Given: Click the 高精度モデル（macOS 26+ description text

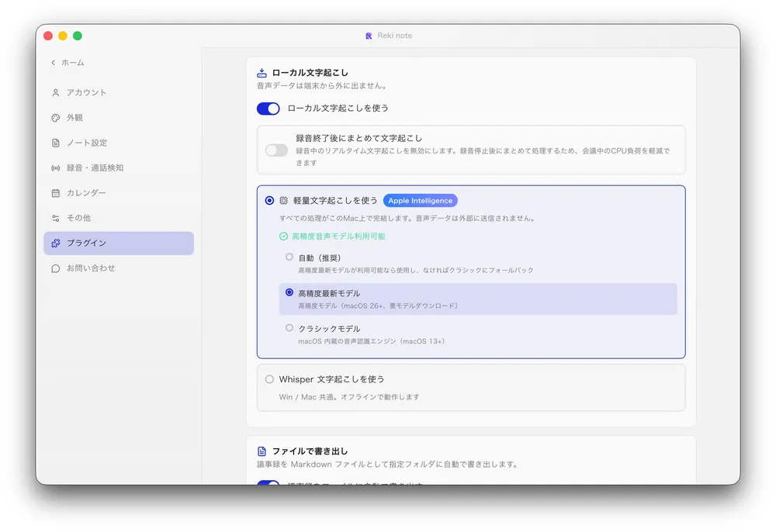Looking at the screenshot, I should (378, 306).
